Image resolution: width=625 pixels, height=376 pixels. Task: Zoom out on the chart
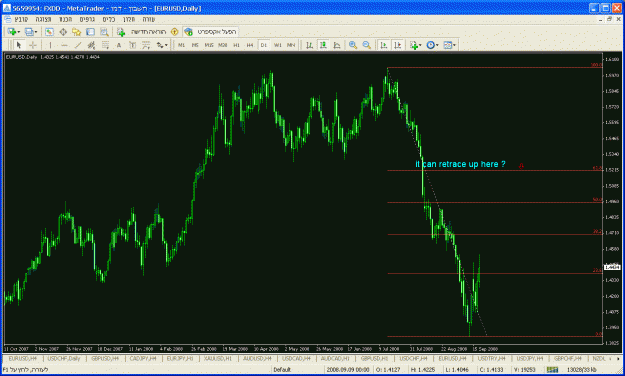pyautogui.click(x=367, y=45)
